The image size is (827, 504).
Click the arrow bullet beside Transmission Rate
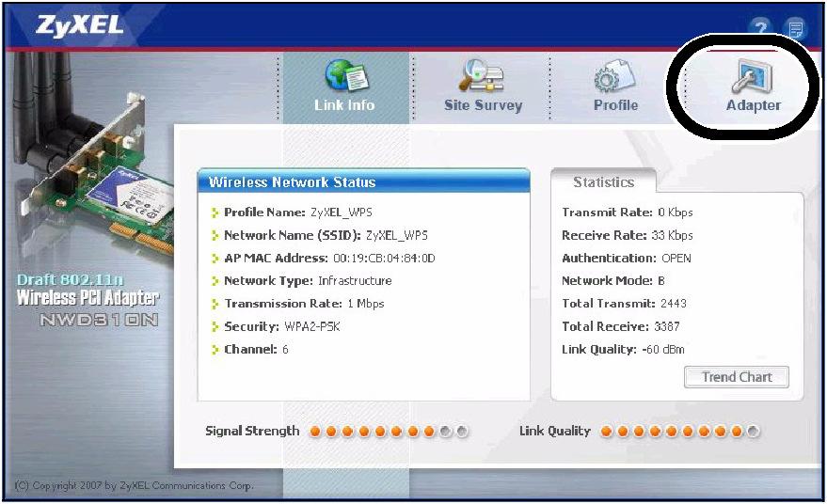coord(215,304)
